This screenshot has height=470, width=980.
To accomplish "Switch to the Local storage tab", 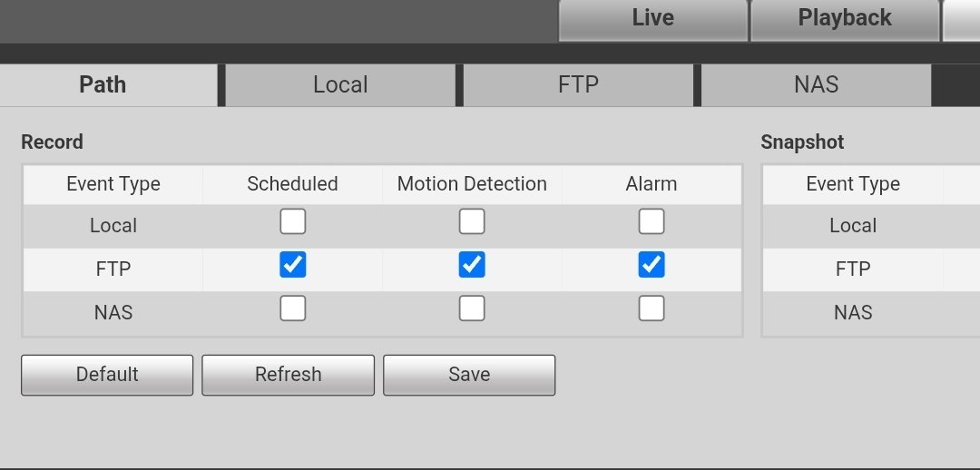I will 340,85.
